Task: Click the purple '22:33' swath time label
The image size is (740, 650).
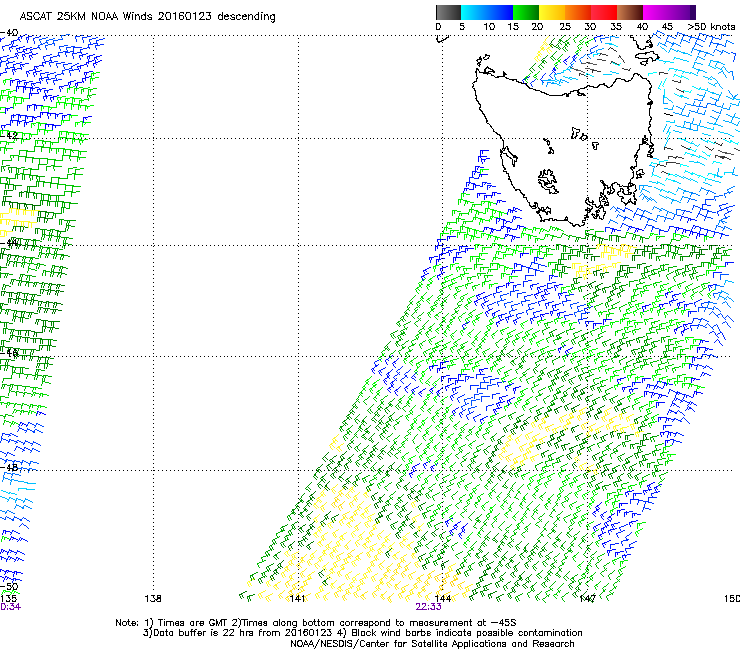Action: click(x=429, y=607)
